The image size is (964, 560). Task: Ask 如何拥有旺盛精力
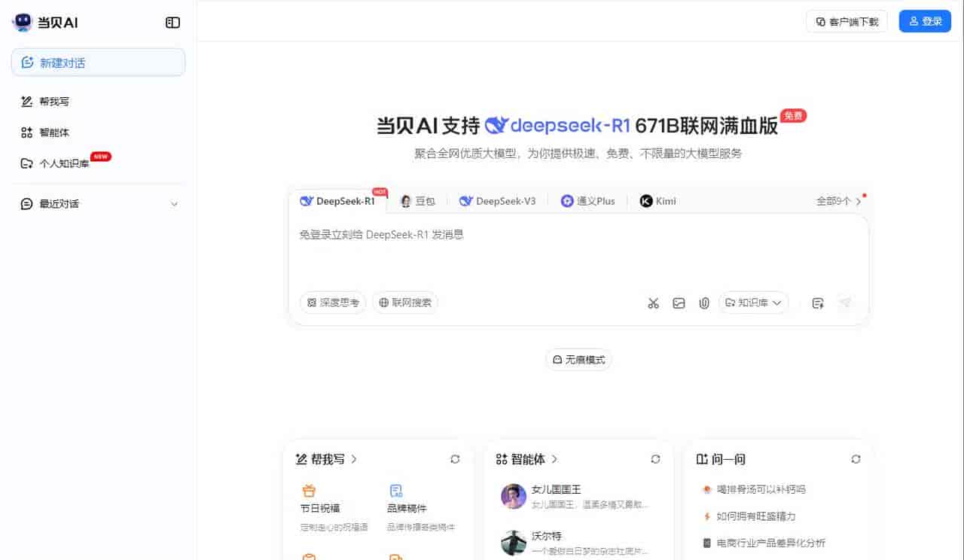click(749, 516)
